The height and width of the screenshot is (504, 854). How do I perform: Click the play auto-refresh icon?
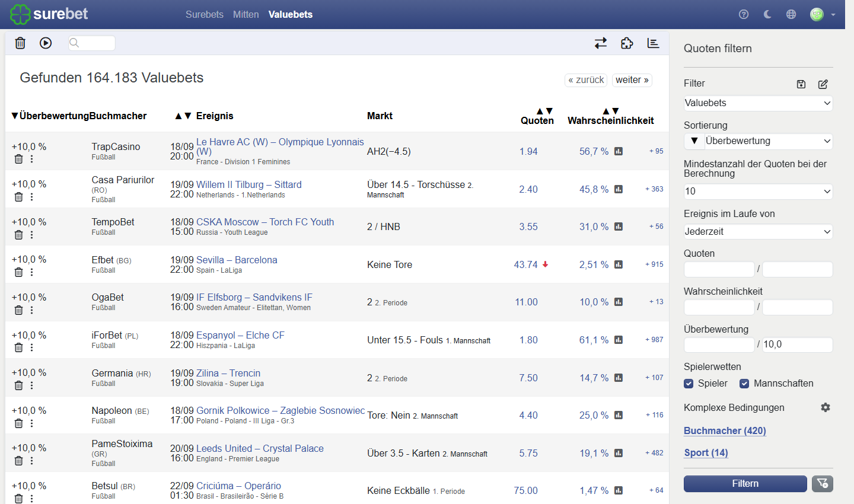[46, 43]
